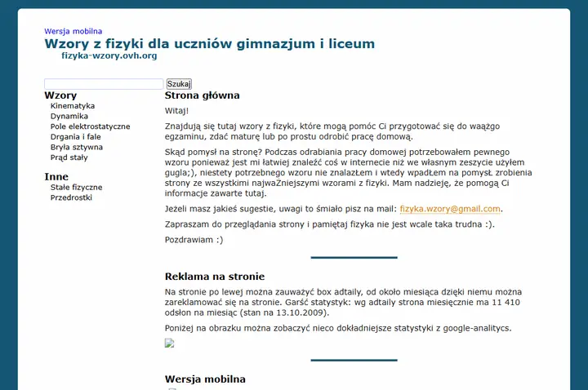
Task: Click the fizyka.wzory@gmail.com email link
Action: 450,209
